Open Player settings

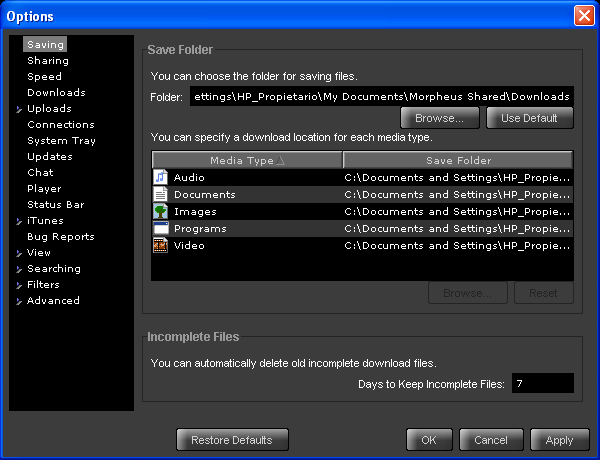pyautogui.click(x=44, y=189)
